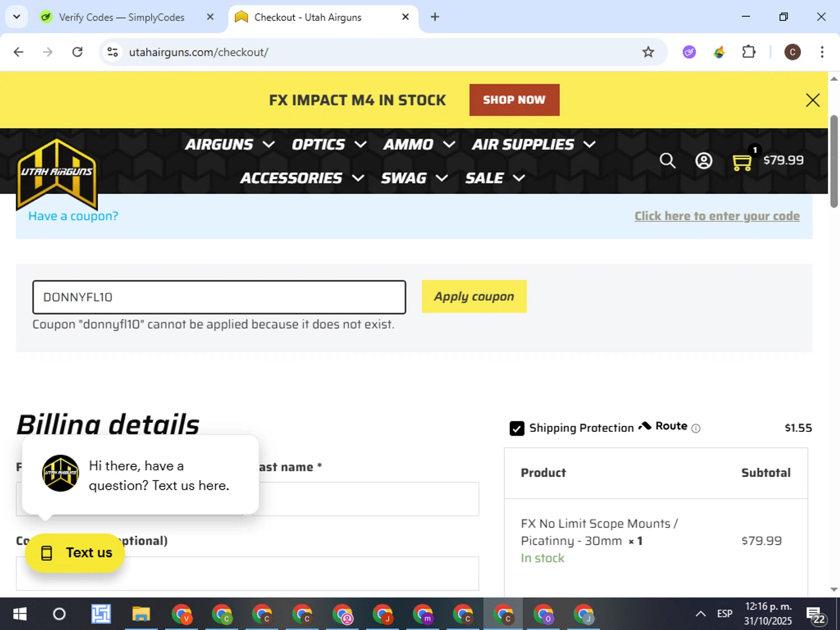This screenshot has height=630, width=840.
Task: Click the $1.55 shipping protection price
Action: (798, 428)
